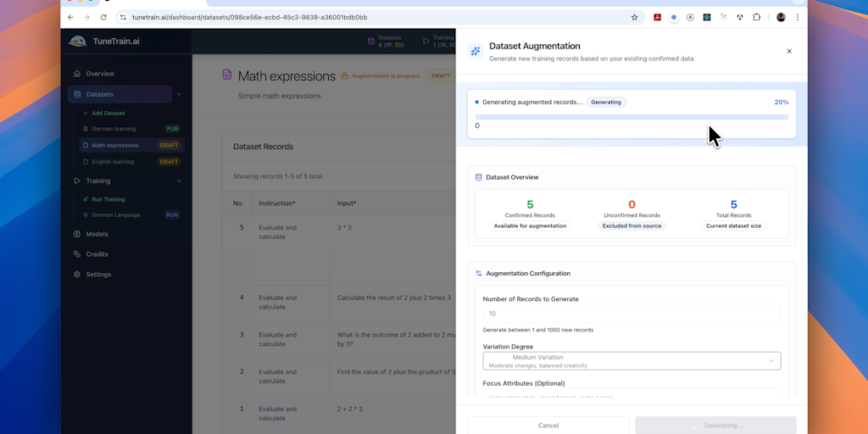The image size is (868, 434).
Task: Click the Credits coins icon in sidebar
Action: coord(77,254)
